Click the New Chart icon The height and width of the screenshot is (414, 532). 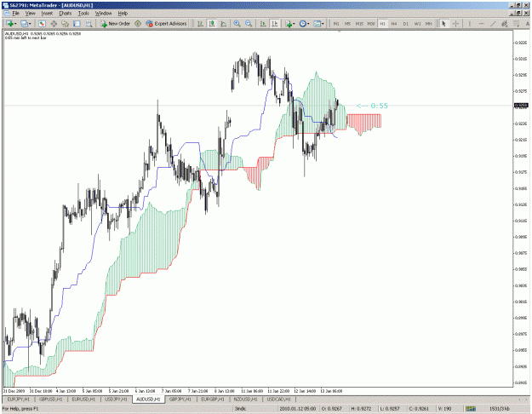tap(9, 24)
